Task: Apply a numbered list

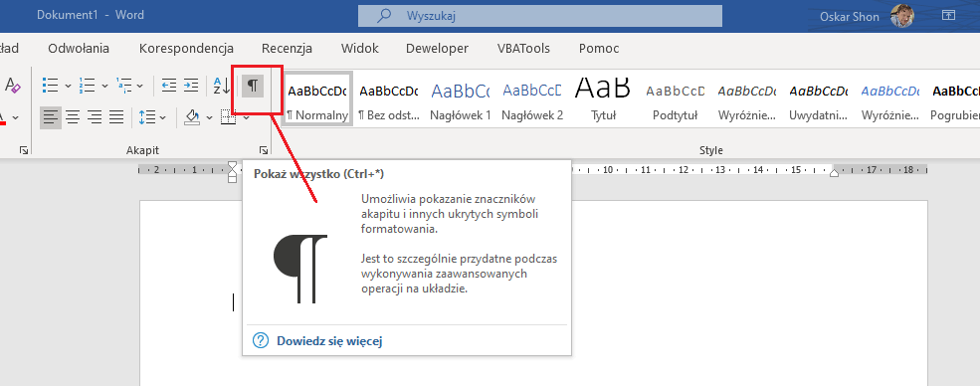Action: 88,85
